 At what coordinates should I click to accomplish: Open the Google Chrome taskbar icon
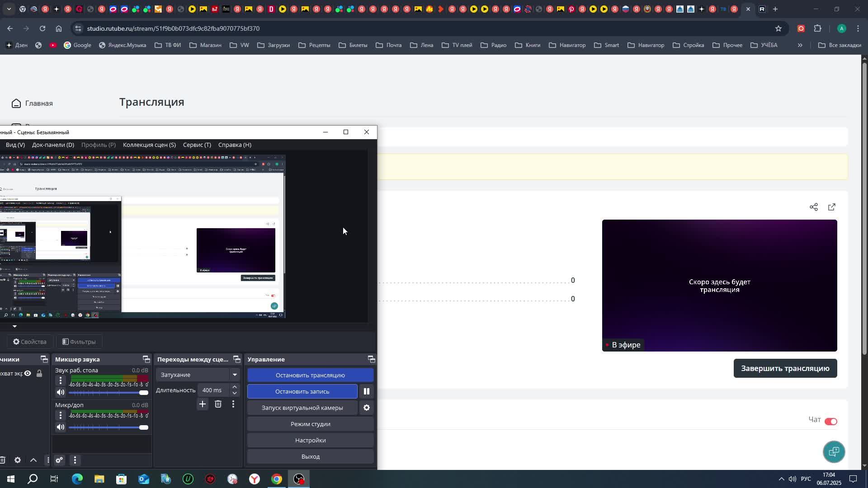coord(277,479)
